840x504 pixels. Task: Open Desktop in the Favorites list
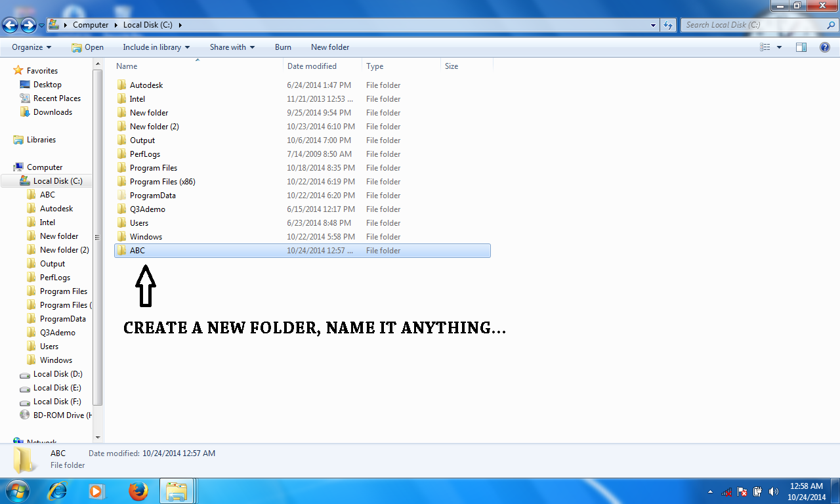[x=47, y=85]
